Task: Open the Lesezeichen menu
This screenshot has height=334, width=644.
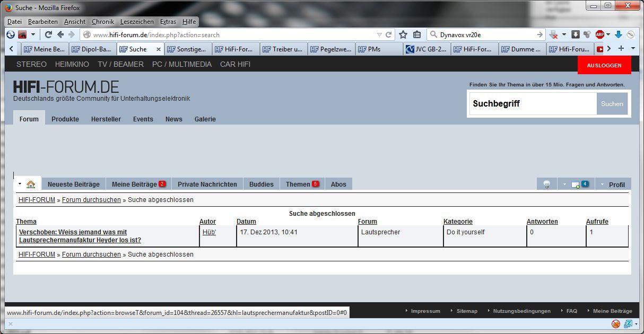Action: click(137, 22)
